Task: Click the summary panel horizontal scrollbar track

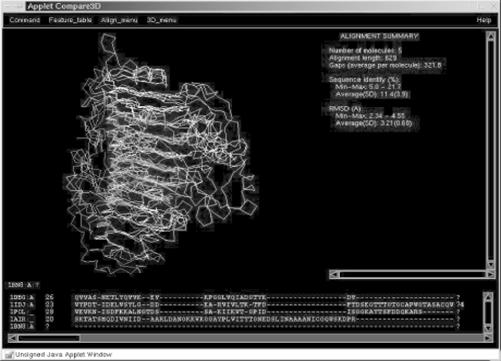Action: (x=413, y=274)
